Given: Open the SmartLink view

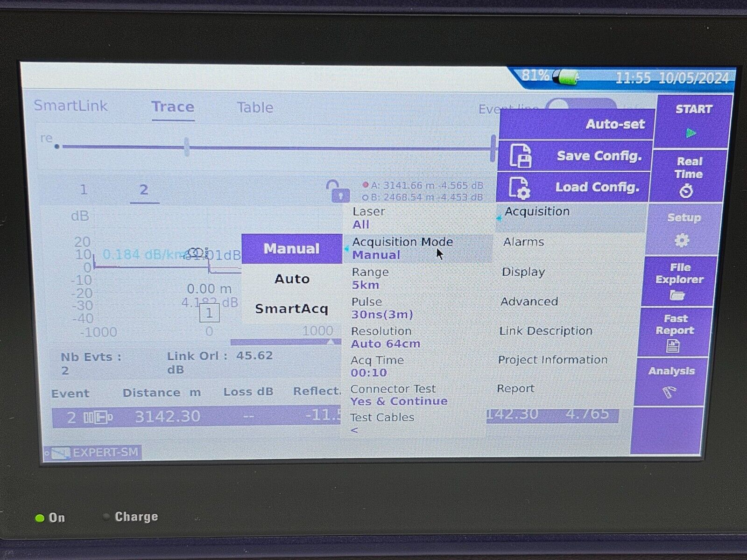Looking at the screenshot, I should (70, 106).
